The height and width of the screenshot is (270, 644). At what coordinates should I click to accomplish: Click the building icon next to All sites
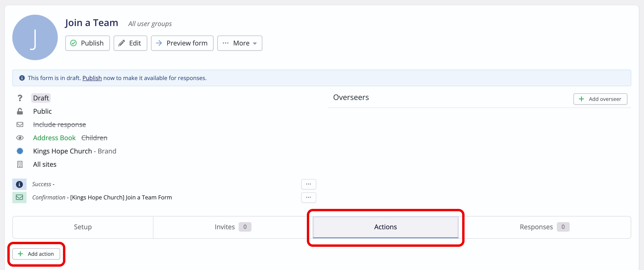(x=20, y=164)
